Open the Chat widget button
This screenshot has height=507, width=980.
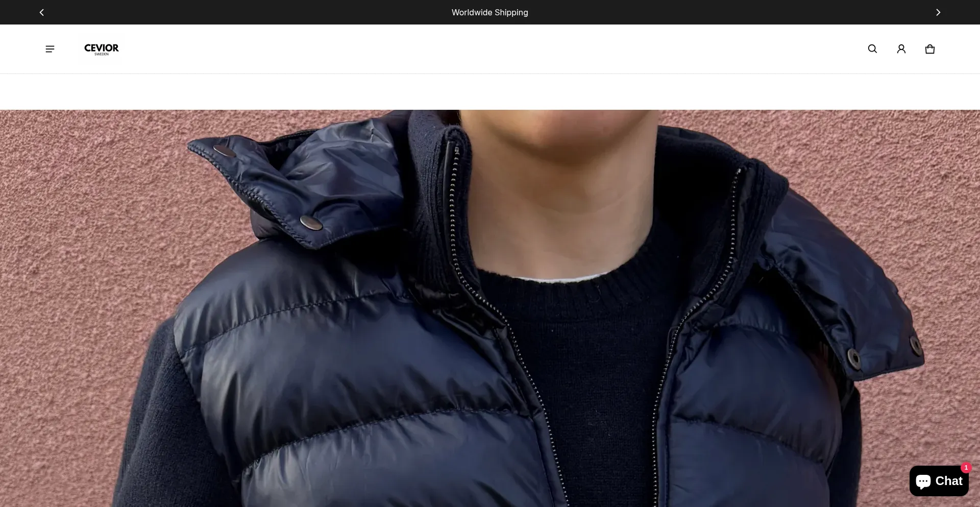[x=939, y=481]
